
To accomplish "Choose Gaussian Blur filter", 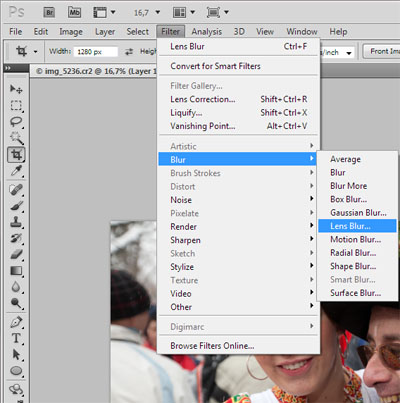I will 357,213.
